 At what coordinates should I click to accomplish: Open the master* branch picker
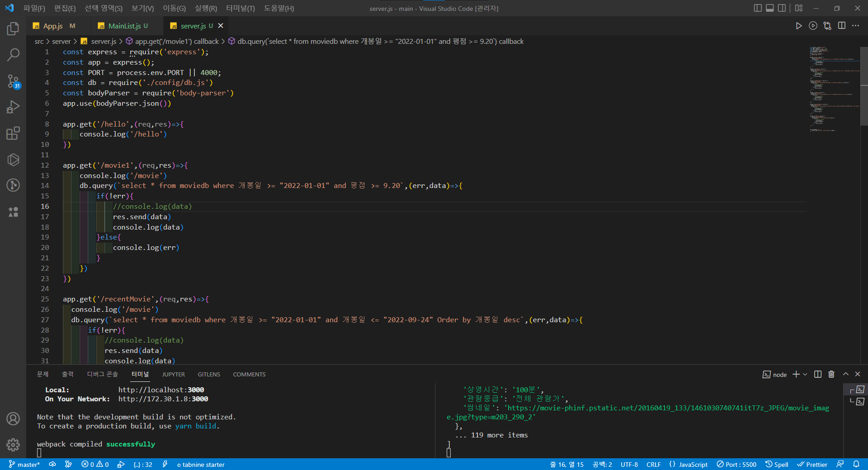click(x=24, y=464)
